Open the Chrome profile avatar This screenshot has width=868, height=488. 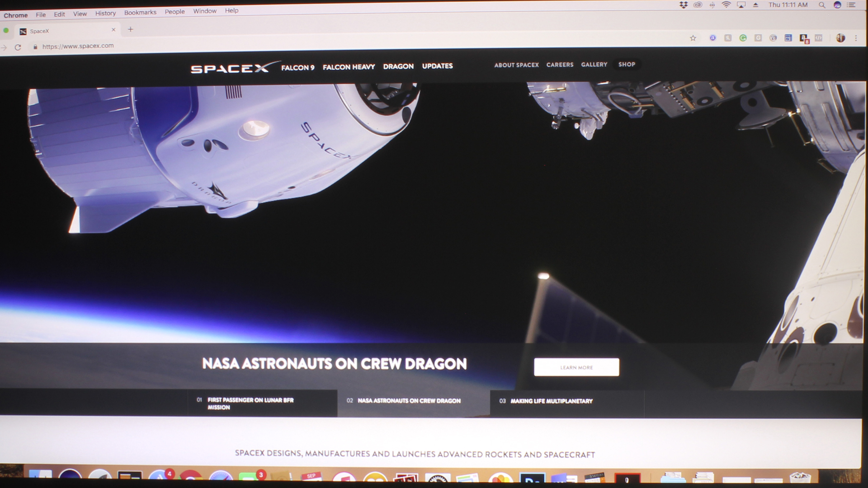pyautogui.click(x=840, y=38)
